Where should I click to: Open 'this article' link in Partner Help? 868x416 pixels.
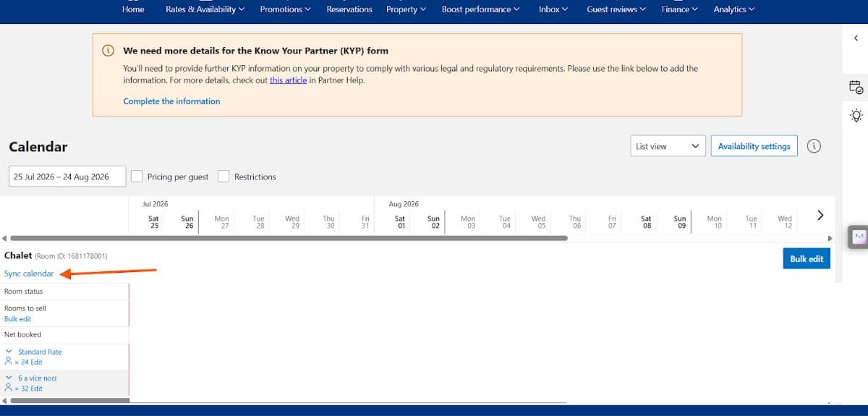[288, 80]
